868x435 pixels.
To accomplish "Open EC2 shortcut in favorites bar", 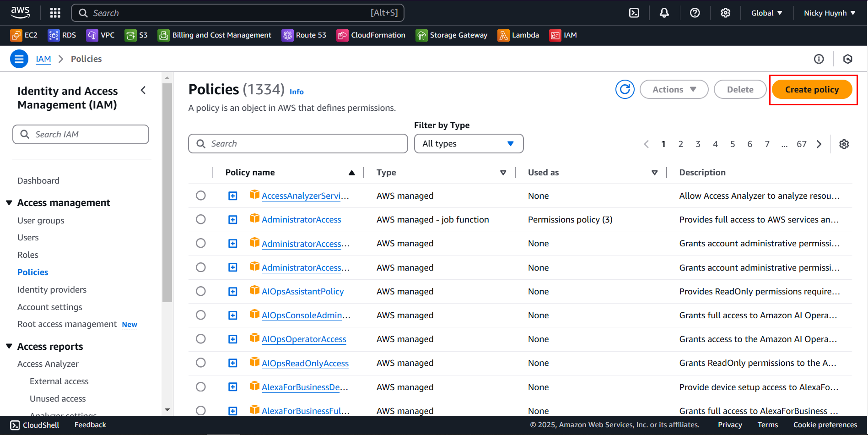I will 24,35.
